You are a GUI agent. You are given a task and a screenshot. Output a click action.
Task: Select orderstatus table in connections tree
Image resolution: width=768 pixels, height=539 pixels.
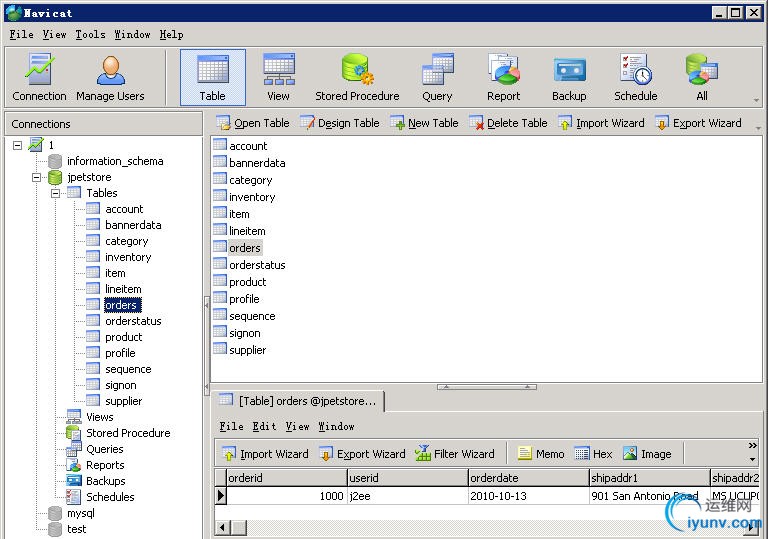click(x=133, y=321)
